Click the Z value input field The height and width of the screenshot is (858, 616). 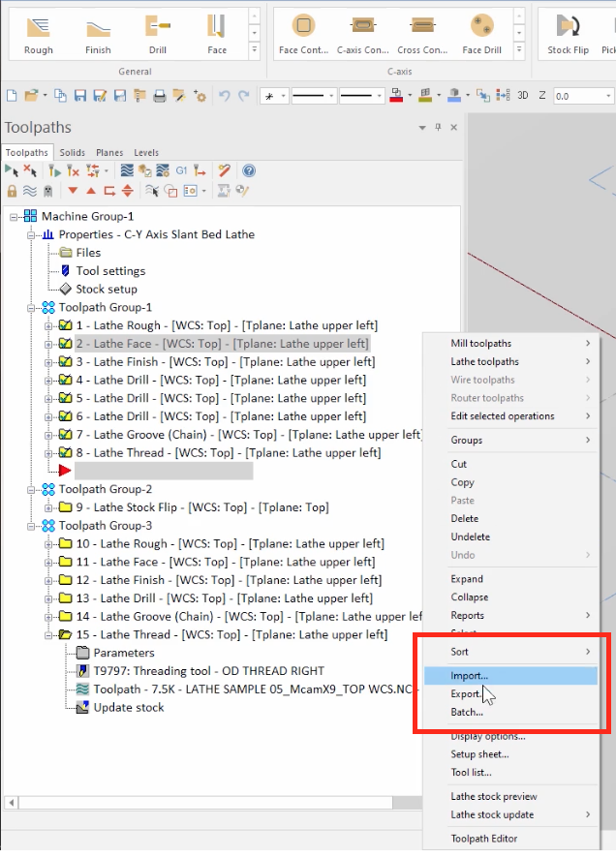(578, 96)
